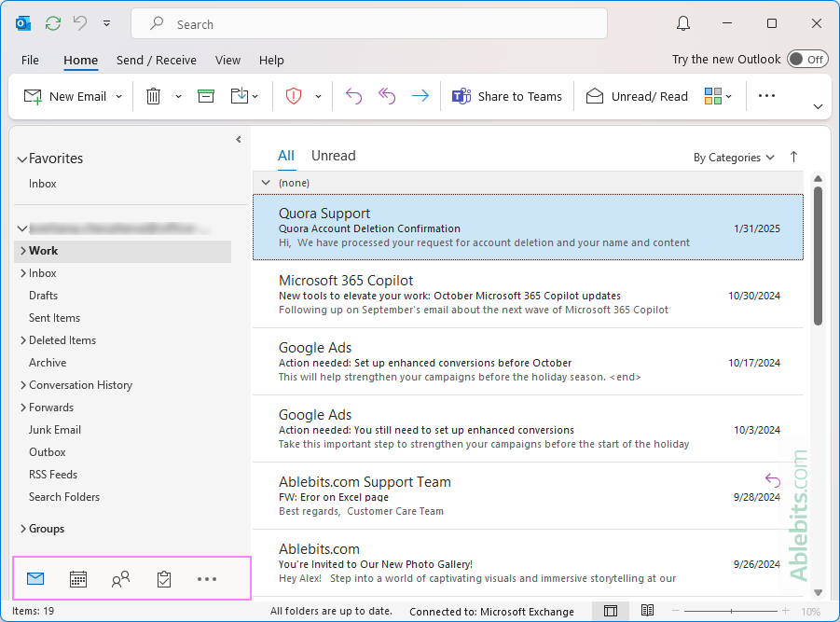Click the Normal view icon in status bar

point(610,611)
